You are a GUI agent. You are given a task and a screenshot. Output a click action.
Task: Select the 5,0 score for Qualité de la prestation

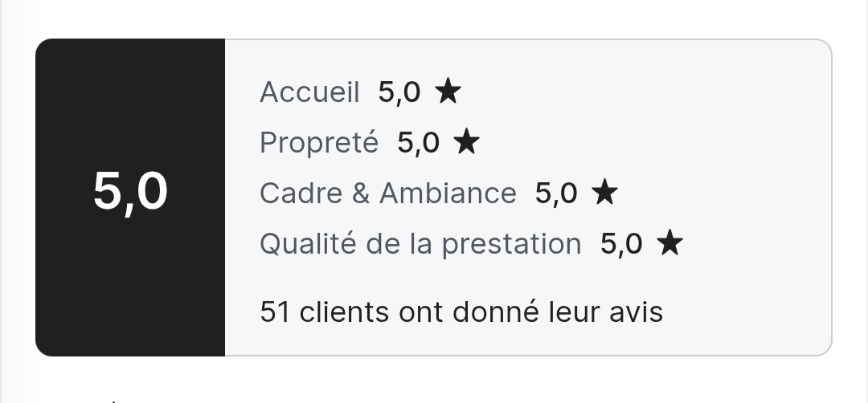pyautogui.click(x=621, y=243)
